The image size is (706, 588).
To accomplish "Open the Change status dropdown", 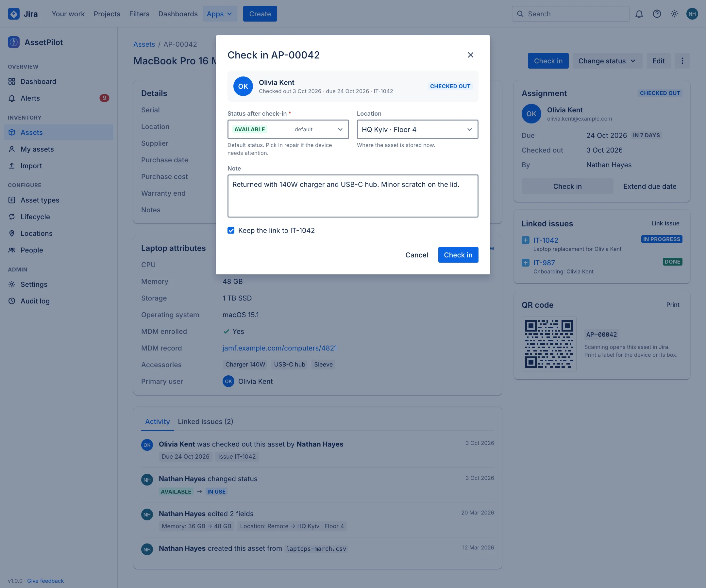I will [607, 61].
